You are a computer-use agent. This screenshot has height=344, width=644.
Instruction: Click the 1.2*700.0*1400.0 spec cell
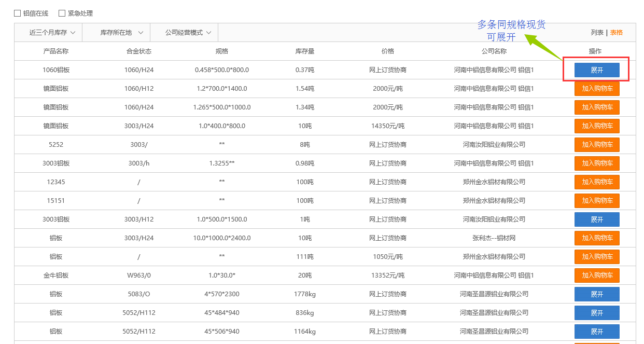pyautogui.click(x=222, y=89)
